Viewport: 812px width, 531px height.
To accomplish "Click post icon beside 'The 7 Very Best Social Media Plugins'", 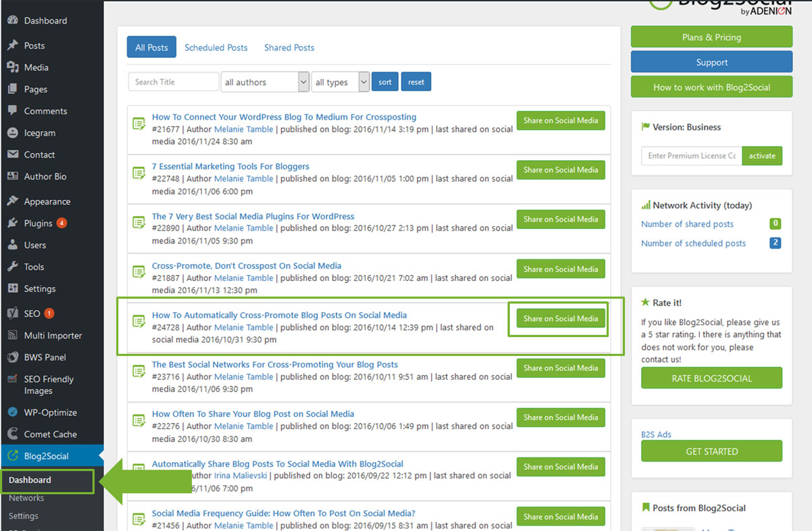I will click(139, 222).
